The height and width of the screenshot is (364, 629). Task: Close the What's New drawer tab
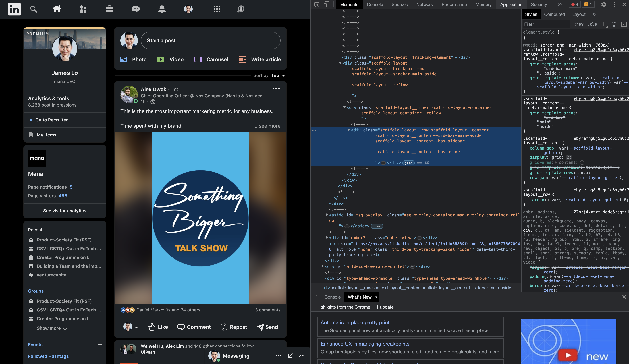(x=375, y=297)
